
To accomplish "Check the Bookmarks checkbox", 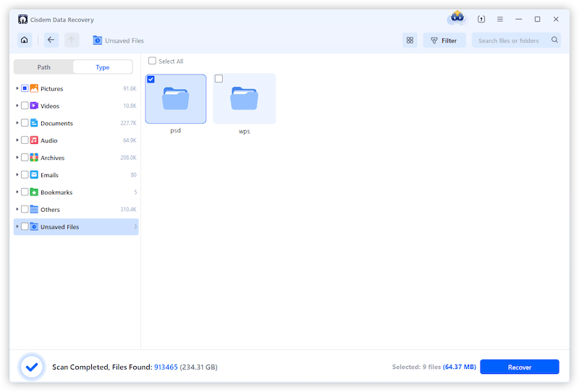I will (x=25, y=192).
